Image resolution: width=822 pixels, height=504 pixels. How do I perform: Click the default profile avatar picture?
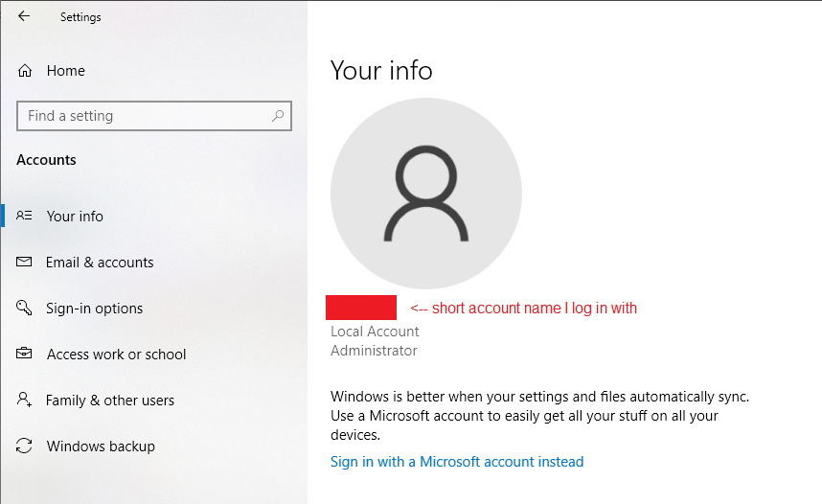click(x=425, y=194)
